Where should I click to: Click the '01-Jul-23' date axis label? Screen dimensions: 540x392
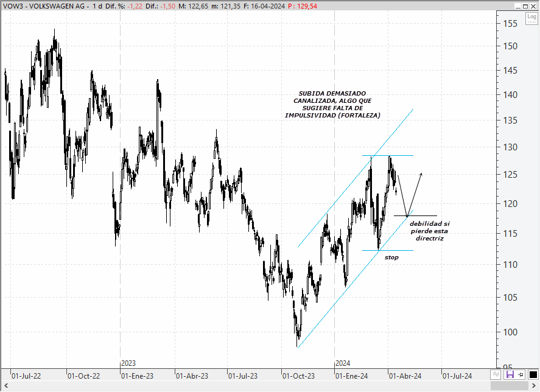click(243, 376)
